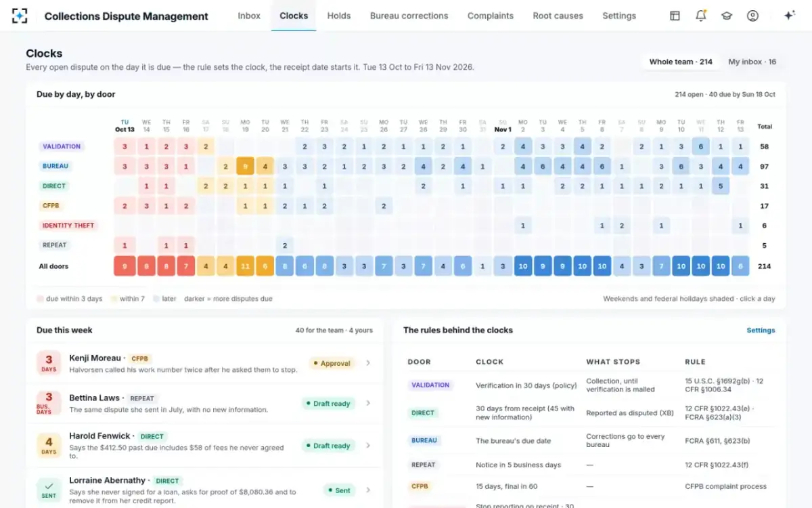Open Harold Fenwick's dispute
This screenshot has width=812, height=508.
coord(204,445)
